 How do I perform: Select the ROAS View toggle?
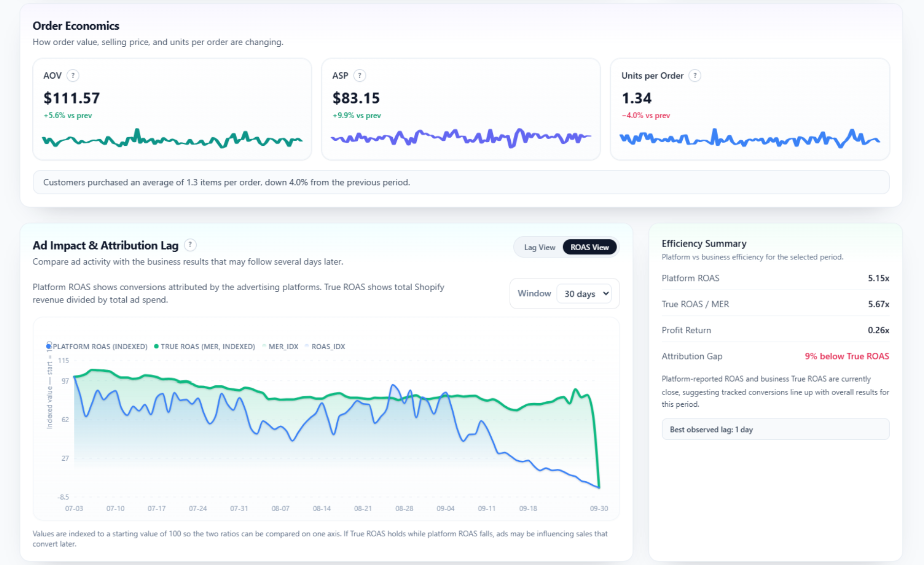point(590,247)
